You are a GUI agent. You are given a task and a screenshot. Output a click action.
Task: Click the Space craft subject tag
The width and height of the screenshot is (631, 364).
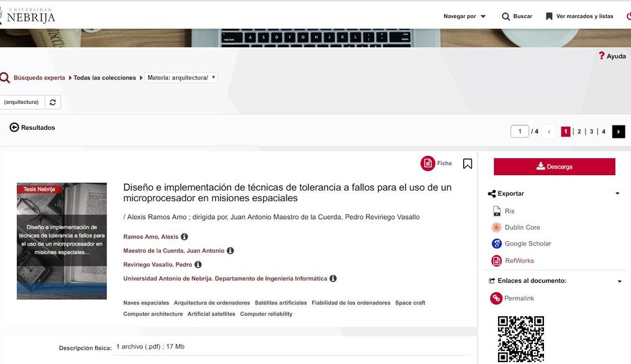pos(410,303)
